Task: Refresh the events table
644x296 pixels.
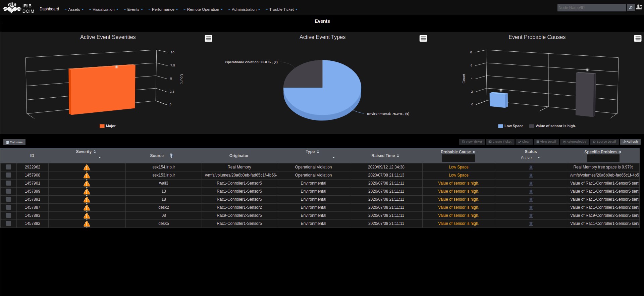Action: (630, 142)
